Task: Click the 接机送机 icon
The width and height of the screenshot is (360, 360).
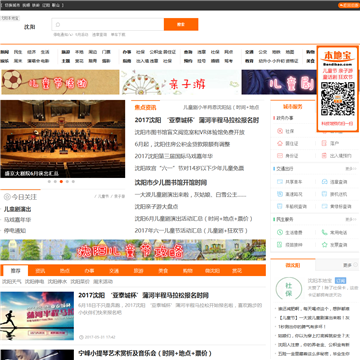Action: pos(324,194)
